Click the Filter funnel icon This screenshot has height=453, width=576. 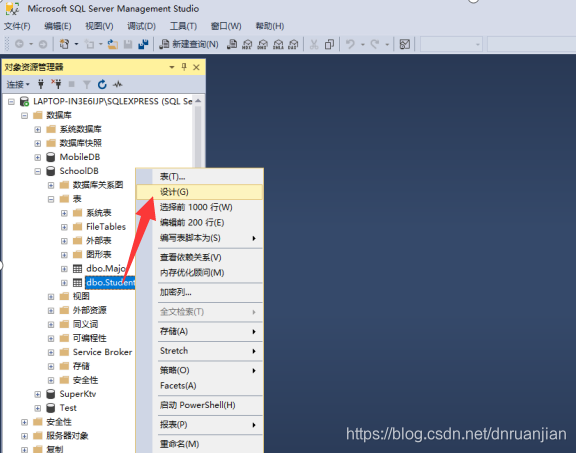(x=87, y=85)
